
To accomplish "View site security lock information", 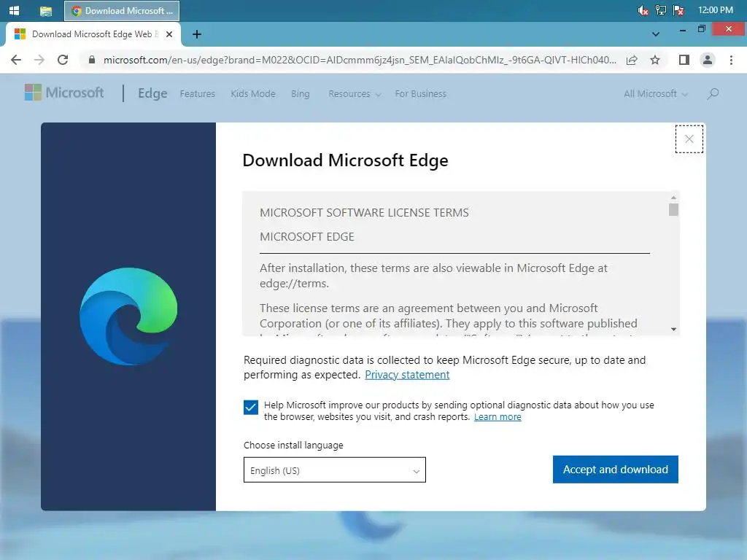I will pyautogui.click(x=92, y=60).
